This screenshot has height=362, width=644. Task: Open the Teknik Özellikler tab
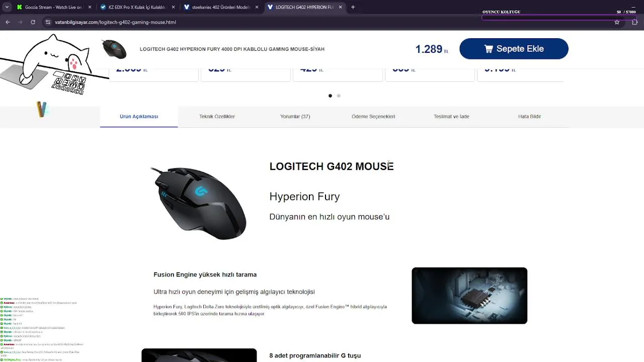(x=217, y=117)
